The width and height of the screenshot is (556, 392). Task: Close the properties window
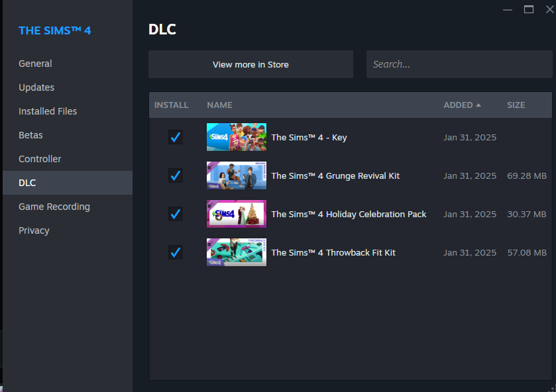(549, 9)
